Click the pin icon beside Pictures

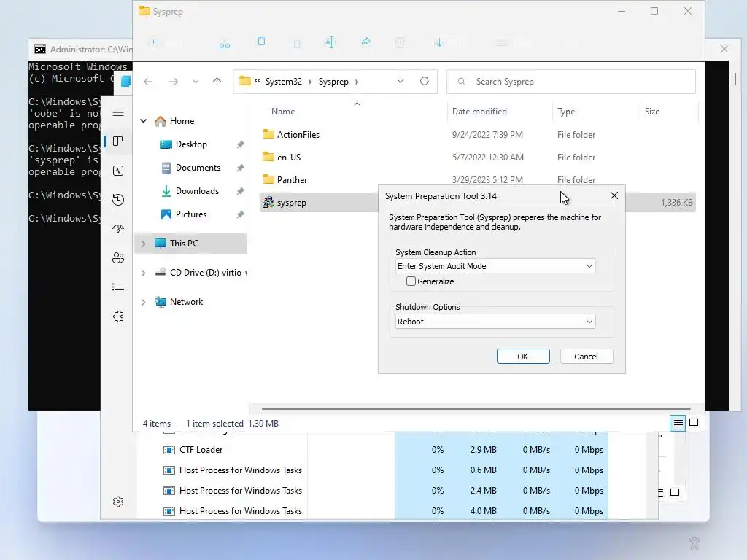click(241, 214)
